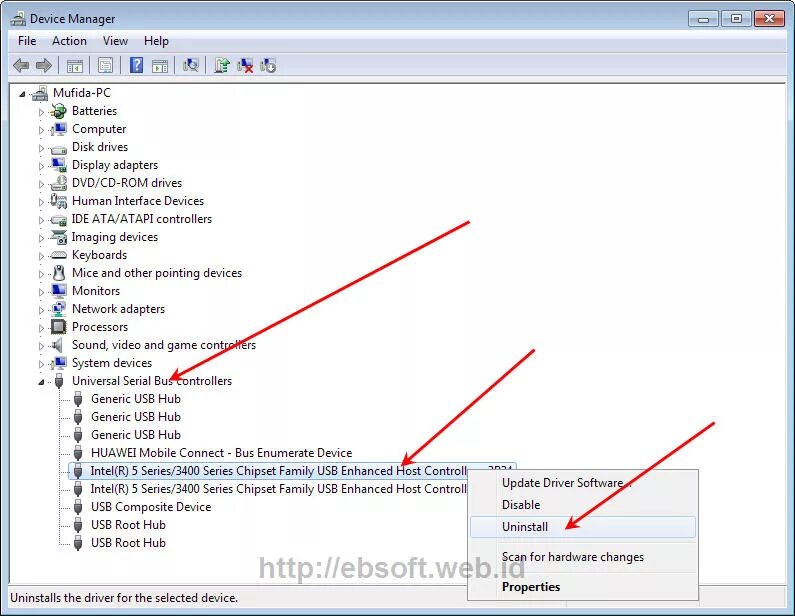
Task: Collapse the Mufida-PC root node
Action: click(x=22, y=94)
